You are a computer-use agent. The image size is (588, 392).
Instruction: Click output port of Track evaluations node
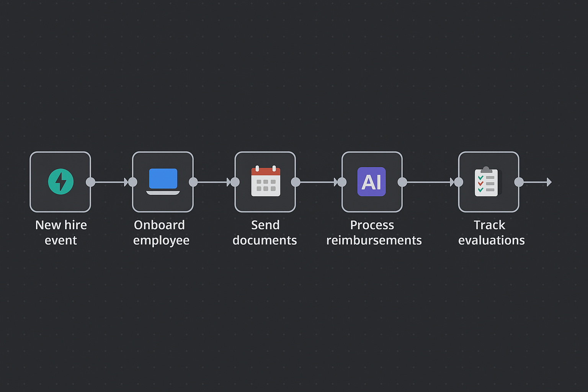tap(519, 182)
